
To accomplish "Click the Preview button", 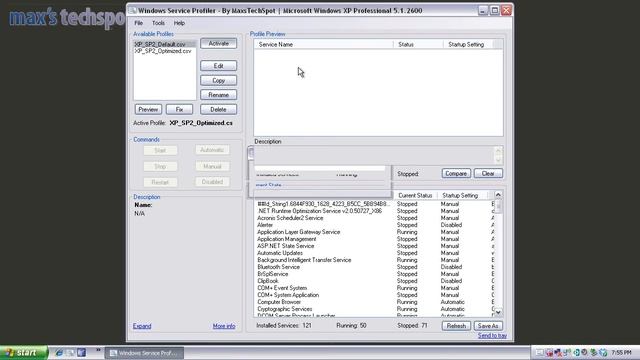I will [148, 109].
